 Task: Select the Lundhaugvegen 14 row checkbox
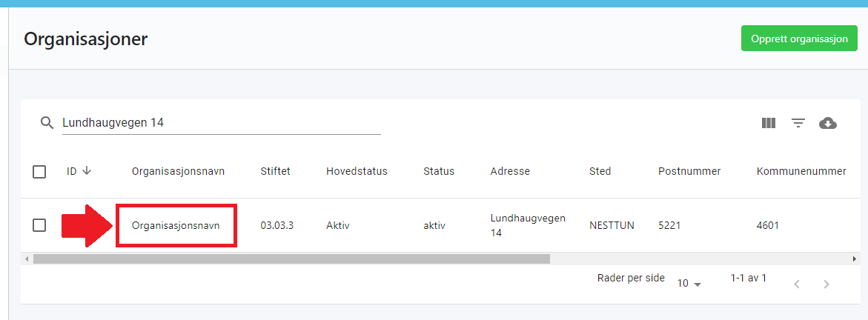[39, 225]
